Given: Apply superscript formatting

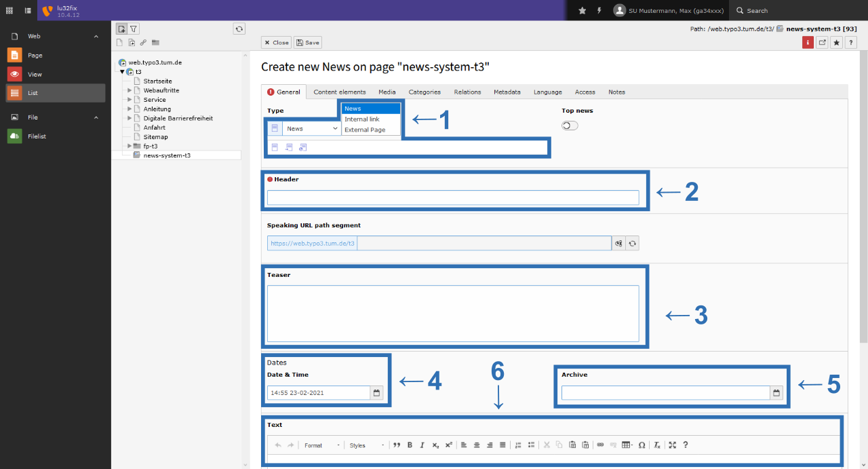Looking at the screenshot, I should pyautogui.click(x=449, y=445).
